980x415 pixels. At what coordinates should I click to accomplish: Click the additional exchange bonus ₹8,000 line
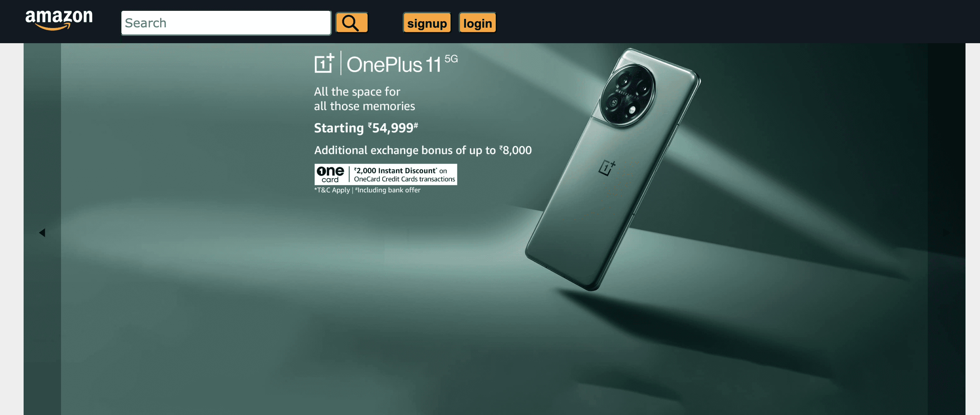click(423, 150)
